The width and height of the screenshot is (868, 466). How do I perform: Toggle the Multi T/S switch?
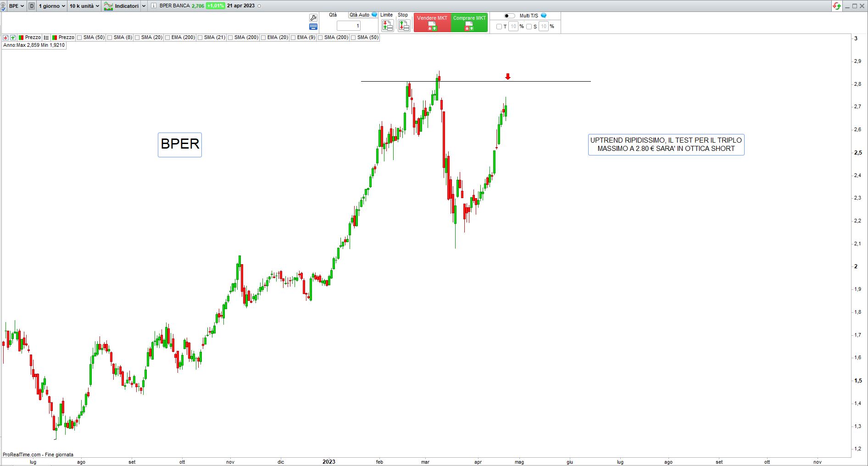(x=509, y=16)
